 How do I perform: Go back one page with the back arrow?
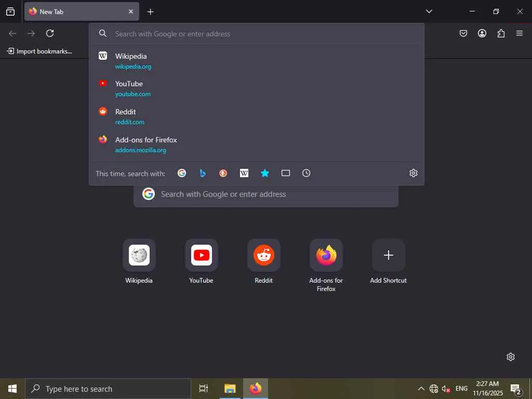[12, 33]
